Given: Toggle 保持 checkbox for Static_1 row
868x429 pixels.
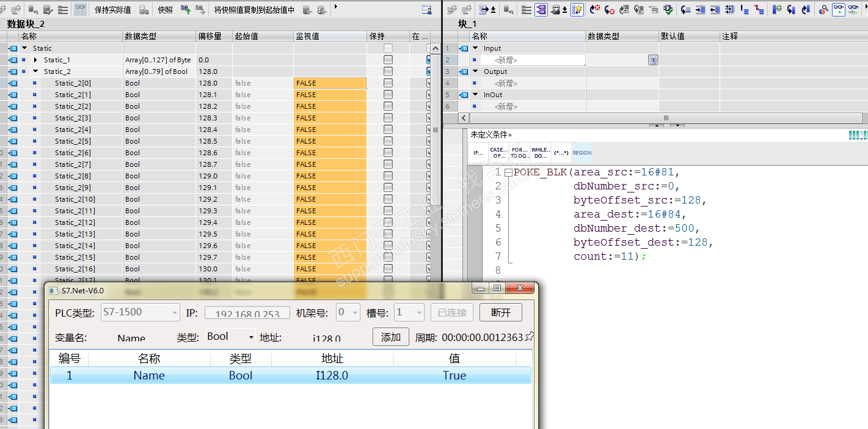Looking at the screenshot, I should tap(388, 60).
